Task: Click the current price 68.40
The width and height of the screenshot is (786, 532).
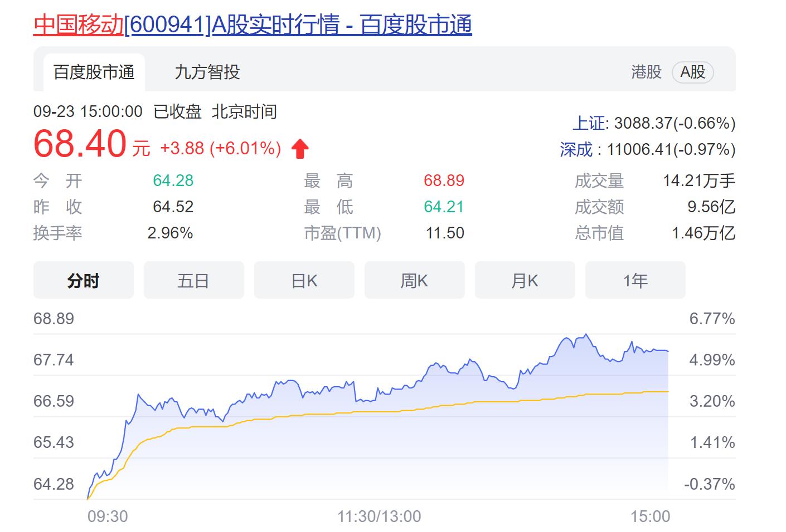Action: pyautogui.click(x=80, y=144)
